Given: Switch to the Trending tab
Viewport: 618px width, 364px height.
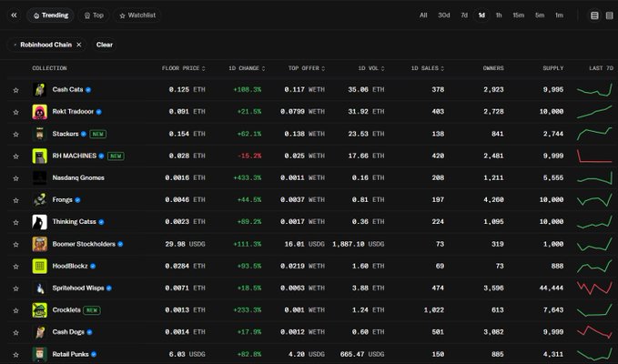Looking at the screenshot, I should [50, 15].
